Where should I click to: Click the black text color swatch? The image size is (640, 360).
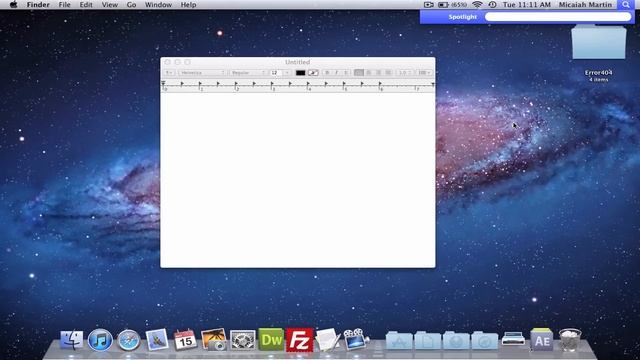[300, 73]
